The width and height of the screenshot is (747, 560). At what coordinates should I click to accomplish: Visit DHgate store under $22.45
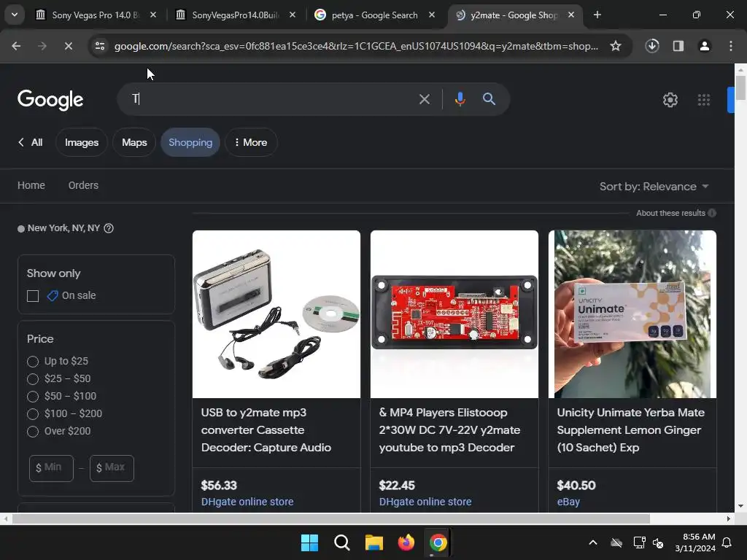[x=425, y=502]
